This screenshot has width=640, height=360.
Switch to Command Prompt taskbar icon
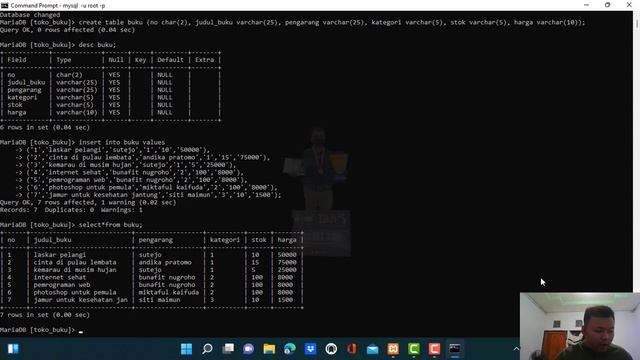[455, 349]
